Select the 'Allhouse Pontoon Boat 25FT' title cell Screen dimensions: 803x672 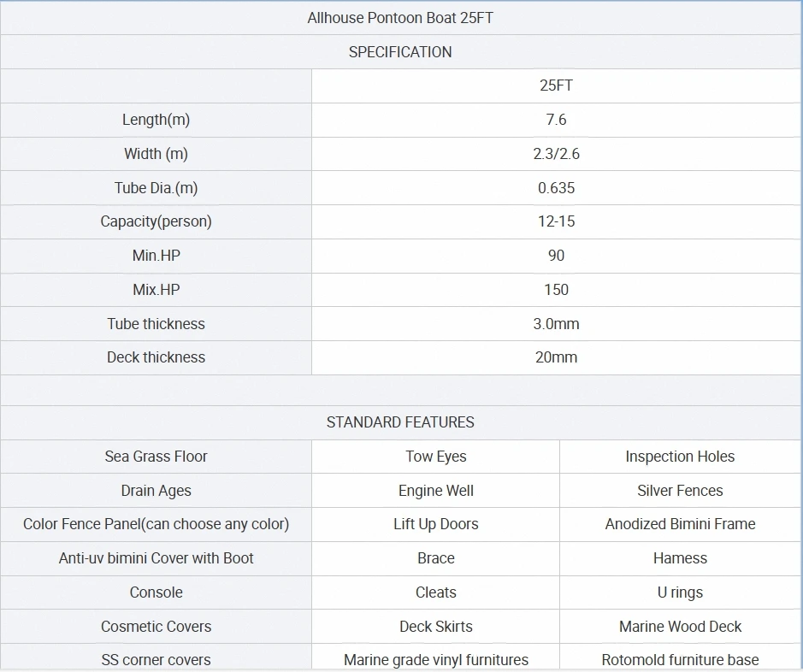point(400,18)
